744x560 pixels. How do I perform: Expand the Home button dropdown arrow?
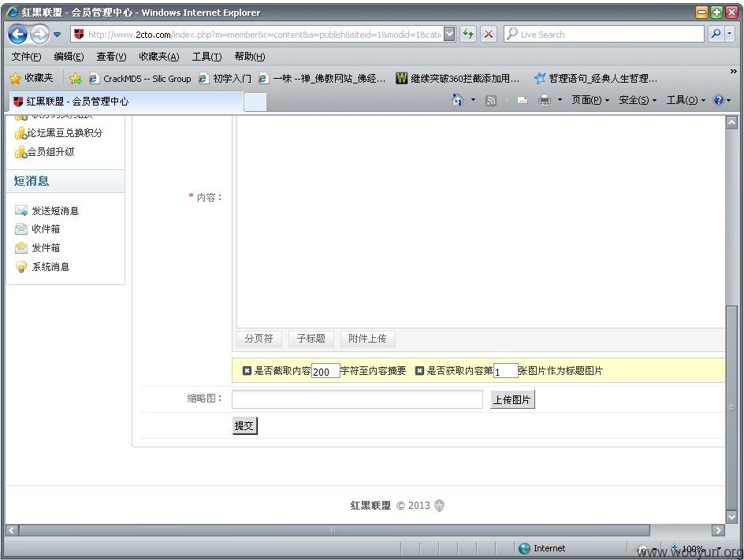(x=473, y=100)
